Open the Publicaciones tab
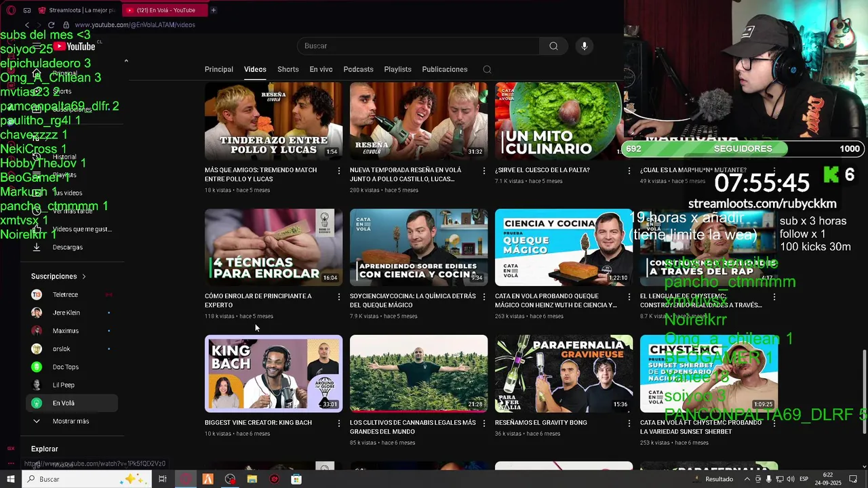868x488 pixels. [445, 69]
